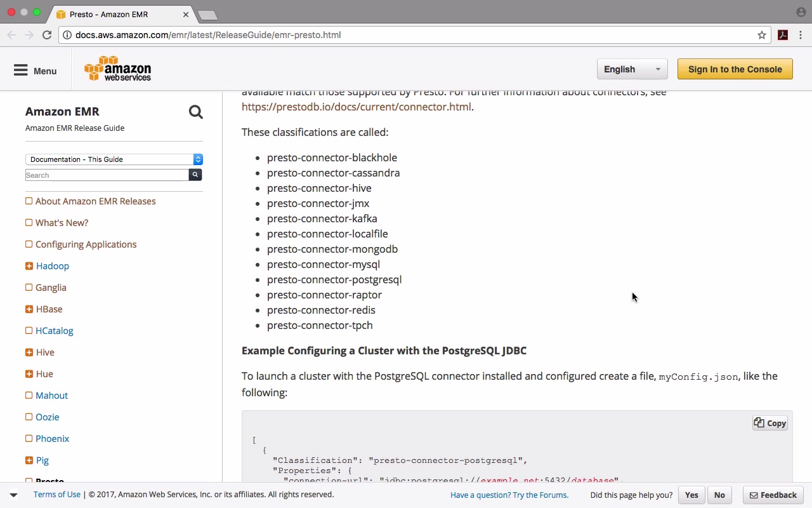The height and width of the screenshot is (508, 812).
Task: Click the Amazon Web Services logo
Action: pos(118,69)
